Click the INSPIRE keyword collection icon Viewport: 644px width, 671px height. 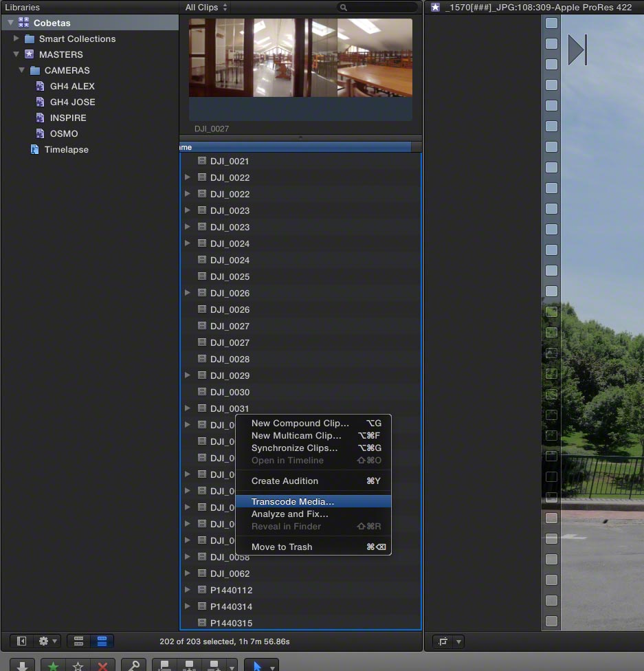coord(41,118)
